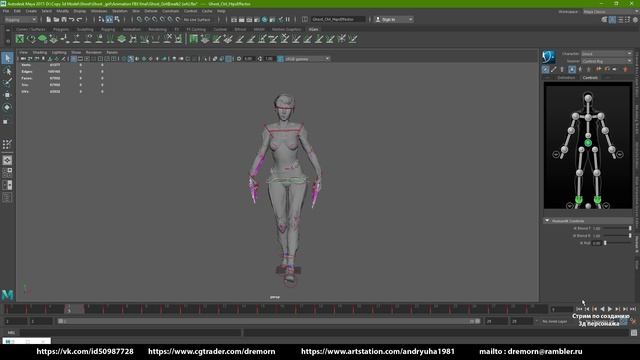Adjust the IK Blend T slider

coord(617,228)
